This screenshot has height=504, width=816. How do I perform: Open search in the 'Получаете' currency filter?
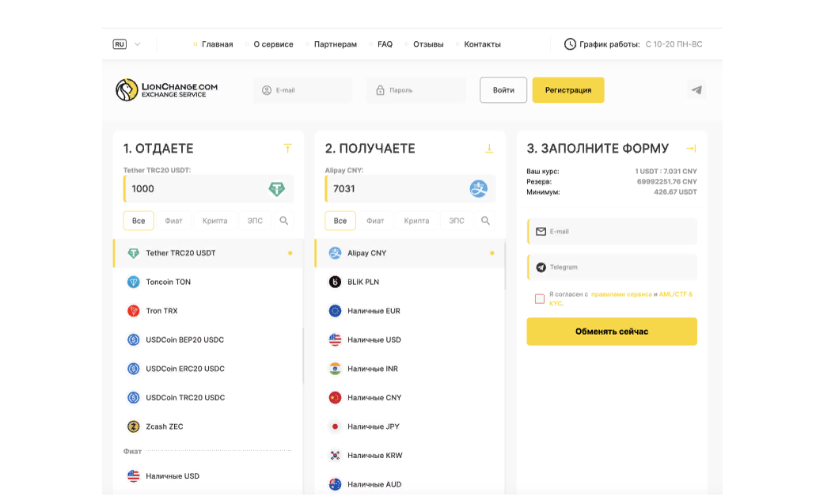(486, 221)
